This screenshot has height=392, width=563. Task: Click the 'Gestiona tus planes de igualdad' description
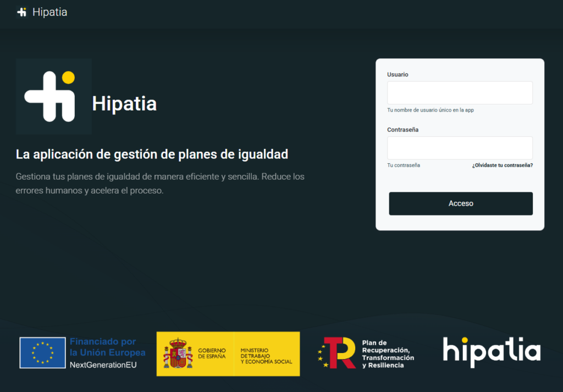160,184
